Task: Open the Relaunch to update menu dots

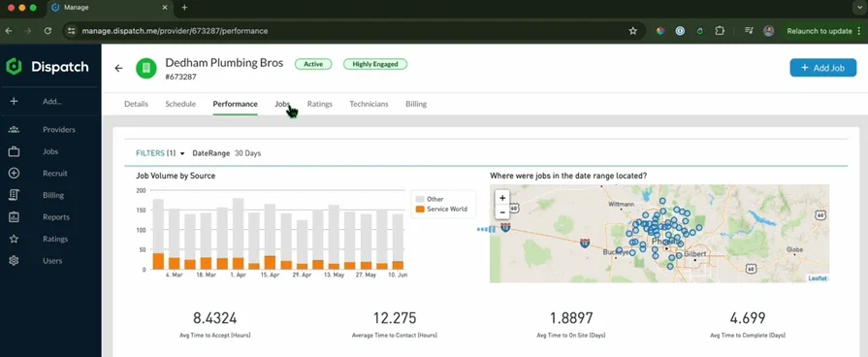Action: coord(858,31)
